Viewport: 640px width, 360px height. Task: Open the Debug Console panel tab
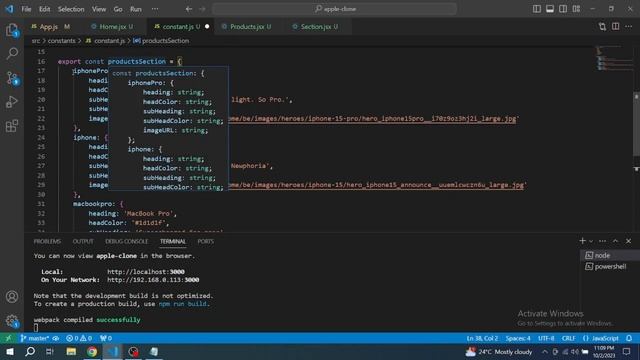coord(127,242)
